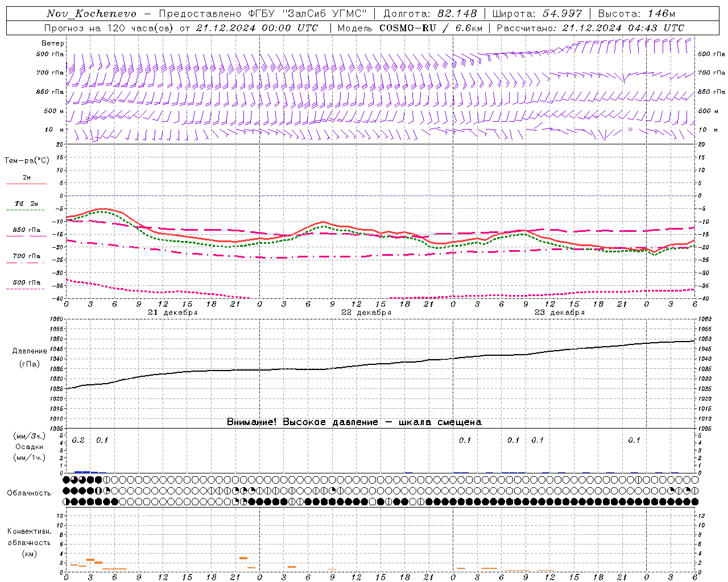Click the 'Ветер' wind panel label

pos(53,43)
